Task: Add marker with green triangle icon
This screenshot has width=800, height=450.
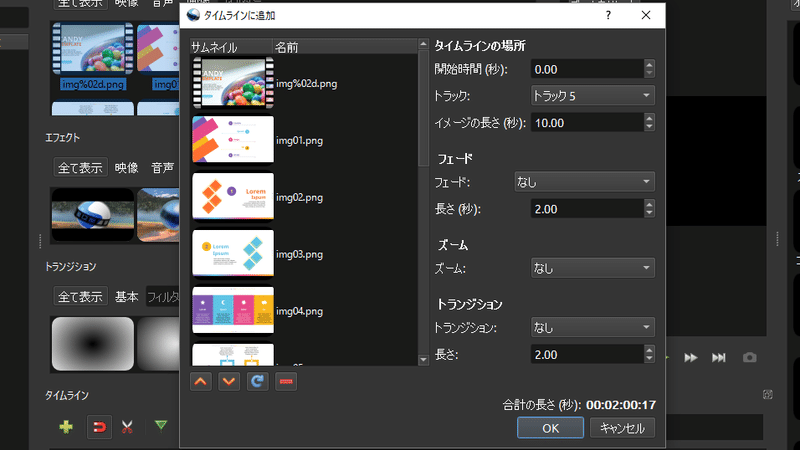Action: 161,424
